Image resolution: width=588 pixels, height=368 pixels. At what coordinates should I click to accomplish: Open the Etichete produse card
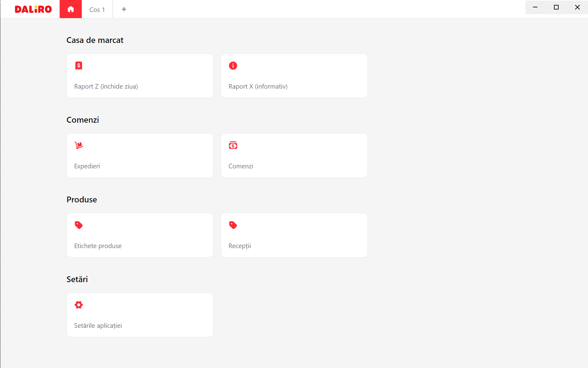(140, 235)
